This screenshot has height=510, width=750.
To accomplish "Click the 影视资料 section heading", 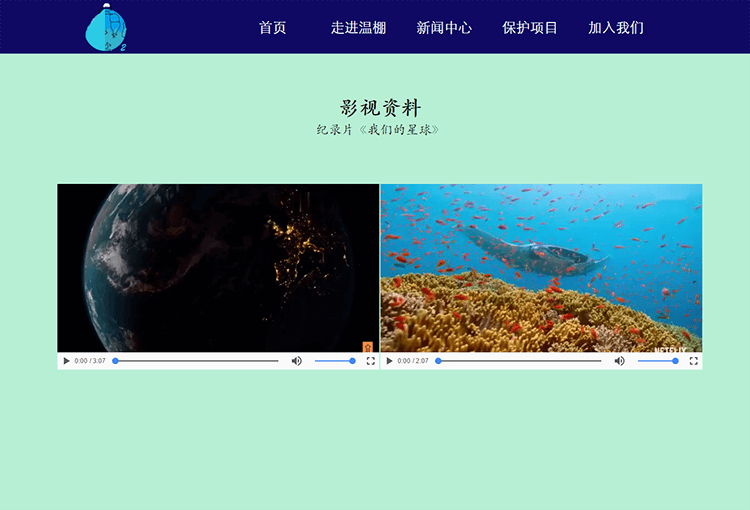I will tap(380, 108).
